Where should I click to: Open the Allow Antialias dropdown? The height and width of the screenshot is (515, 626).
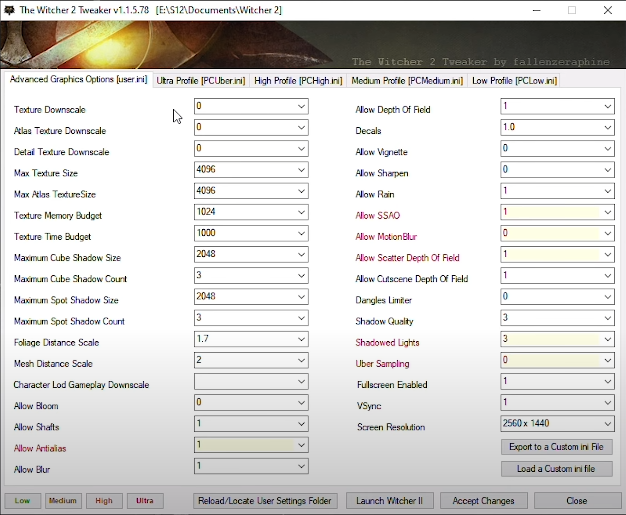coord(251,445)
